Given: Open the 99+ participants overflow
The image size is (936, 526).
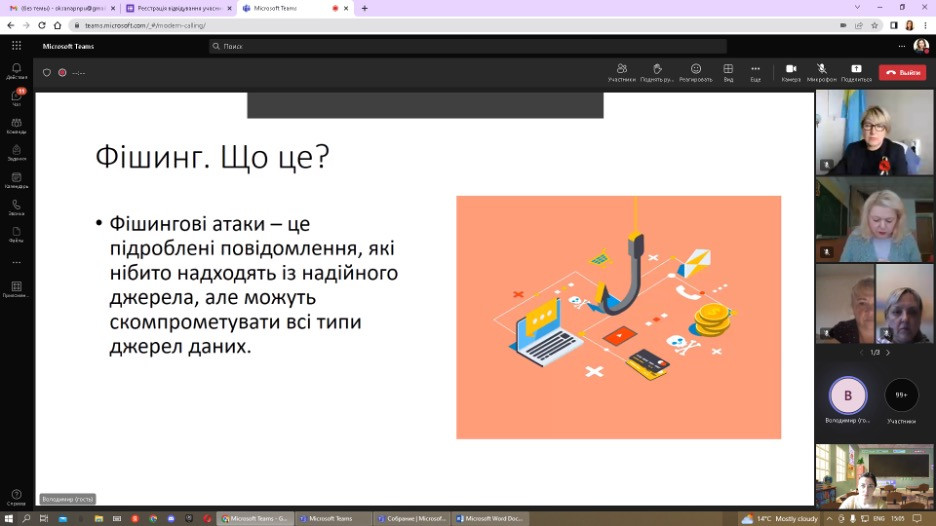Looking at the screenshot, I should pos(901,395).
